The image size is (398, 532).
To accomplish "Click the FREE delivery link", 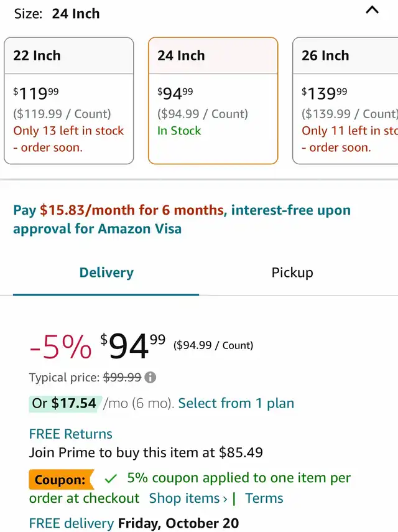I will pyautogui.click(x=71, y=523).
